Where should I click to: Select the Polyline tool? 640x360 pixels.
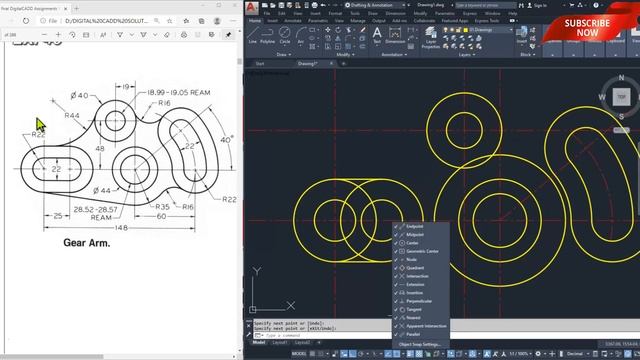pos(267,35)
